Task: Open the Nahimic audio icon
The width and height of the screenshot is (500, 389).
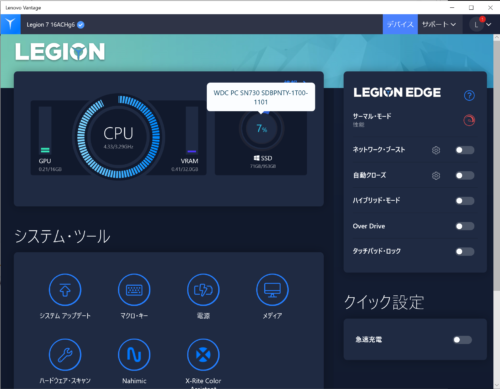Action: tap(134, 355)
